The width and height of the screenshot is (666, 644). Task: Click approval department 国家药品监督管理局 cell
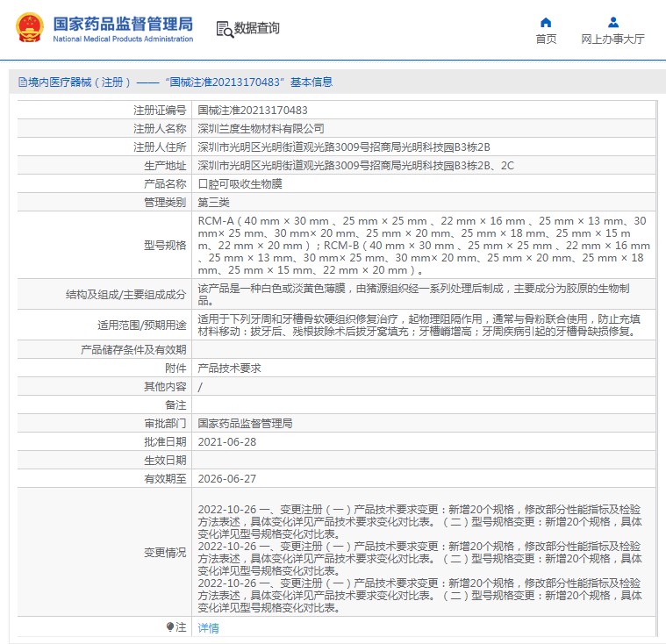[245, 423]
